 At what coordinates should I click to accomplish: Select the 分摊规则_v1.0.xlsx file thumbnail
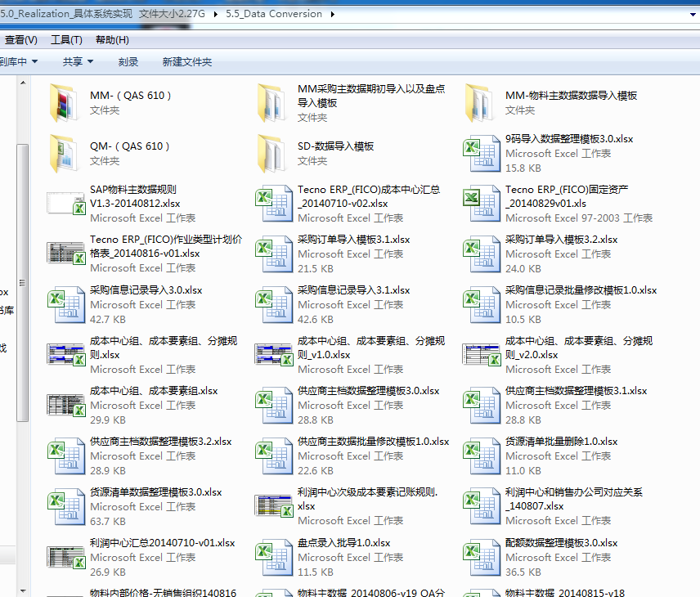point(274,355)
